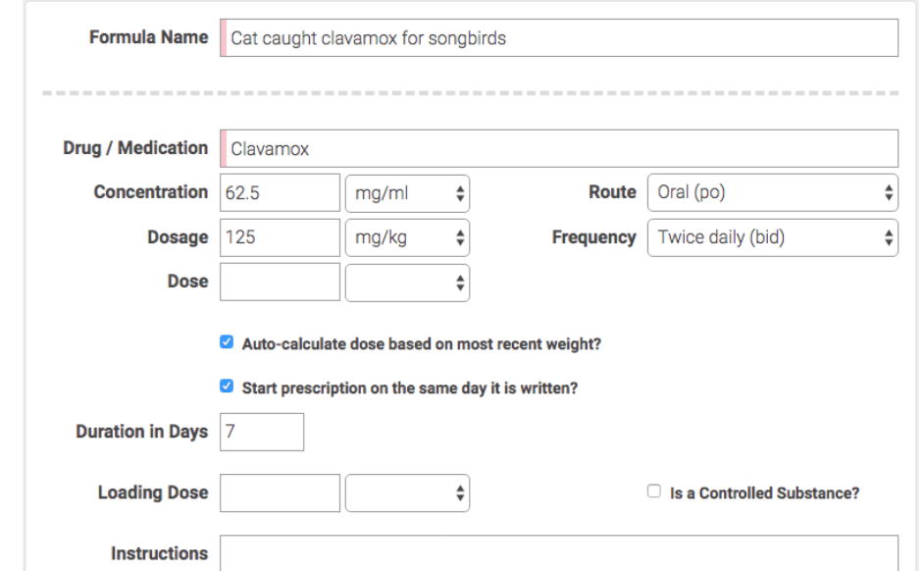
Task: Open the empty Dose unit dropdown
Action: tap(407, 283)
